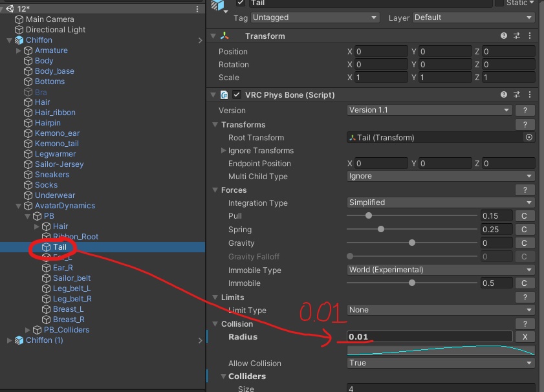The width and height of the screenshot is (544, 392).
Task: Click the Main Camera cube icon
Action: point(19,19)
